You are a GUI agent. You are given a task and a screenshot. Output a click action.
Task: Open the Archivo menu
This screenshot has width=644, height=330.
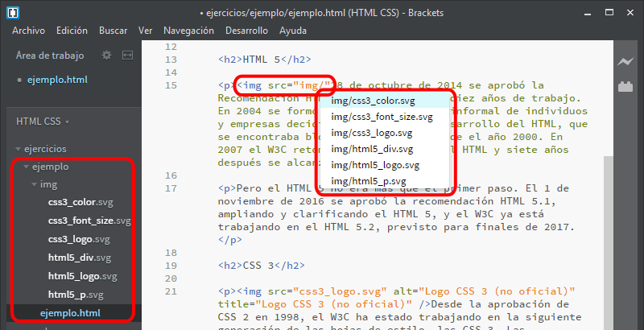28,31
